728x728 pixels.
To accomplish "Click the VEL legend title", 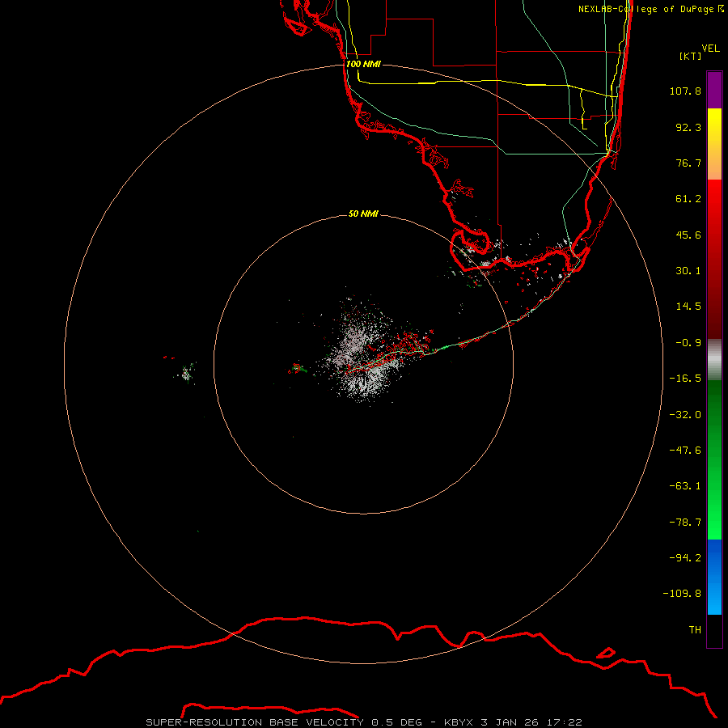I will coord(710,49).
